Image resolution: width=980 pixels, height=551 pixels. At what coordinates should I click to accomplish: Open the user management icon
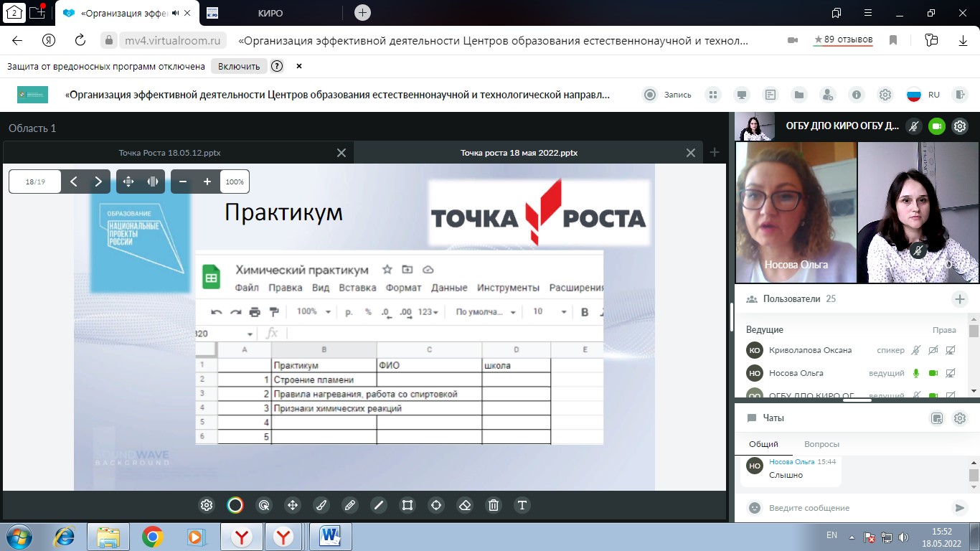click(x=828, y=95)
